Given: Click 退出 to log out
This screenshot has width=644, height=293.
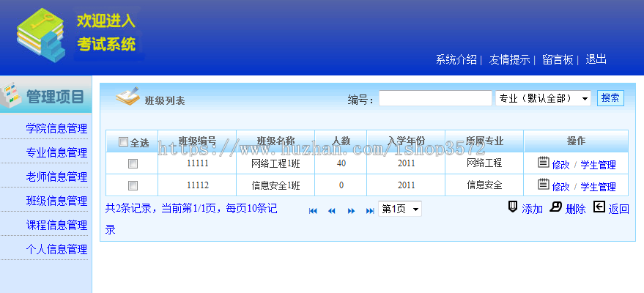Looking at the screenshot, I should coord(596,59).
